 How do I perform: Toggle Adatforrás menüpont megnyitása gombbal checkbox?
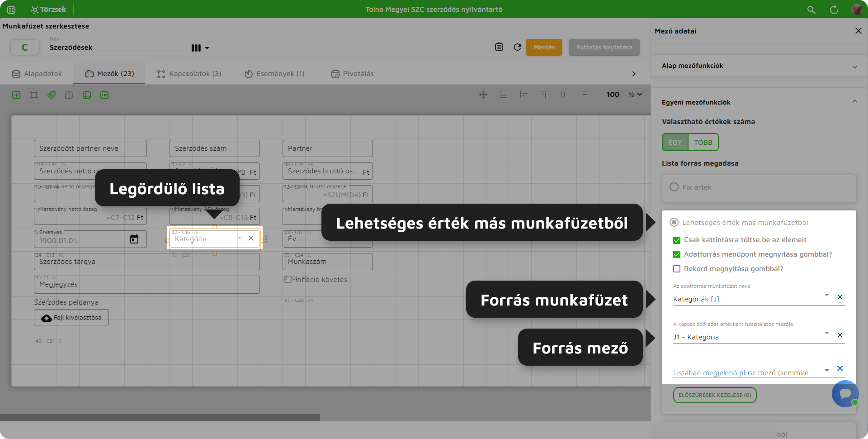click(x=677, y=254)
